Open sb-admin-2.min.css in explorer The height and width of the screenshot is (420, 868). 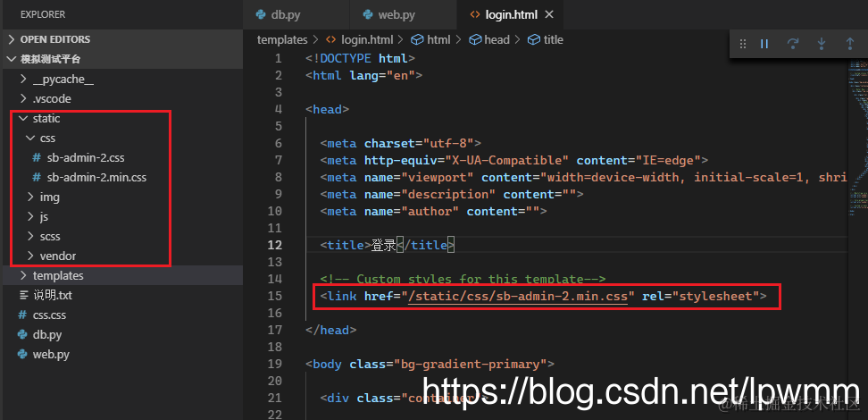[x=121, y=177]
